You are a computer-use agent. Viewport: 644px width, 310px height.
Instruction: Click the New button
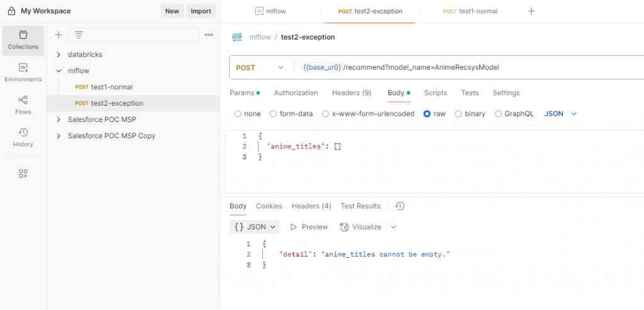[x=172, y=11]
